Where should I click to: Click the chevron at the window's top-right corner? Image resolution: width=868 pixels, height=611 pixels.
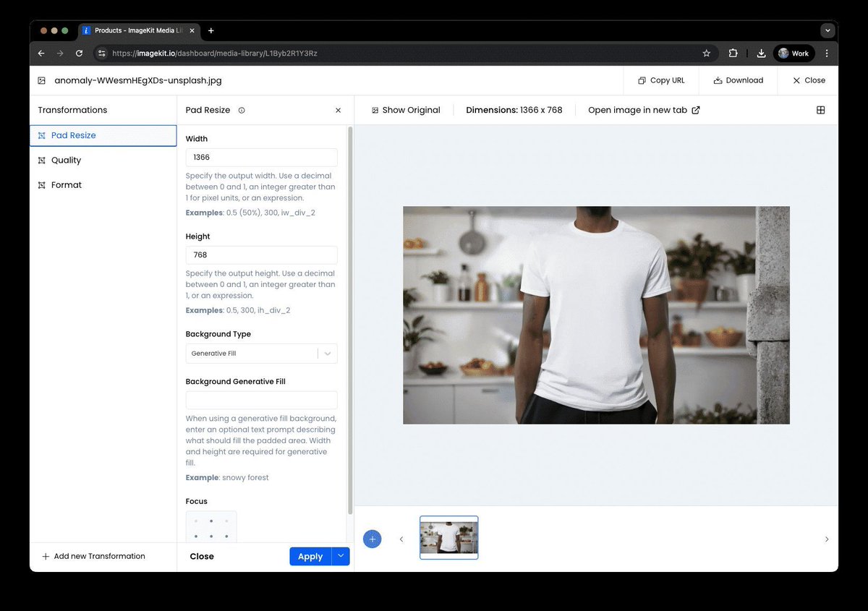click(827, 30)
